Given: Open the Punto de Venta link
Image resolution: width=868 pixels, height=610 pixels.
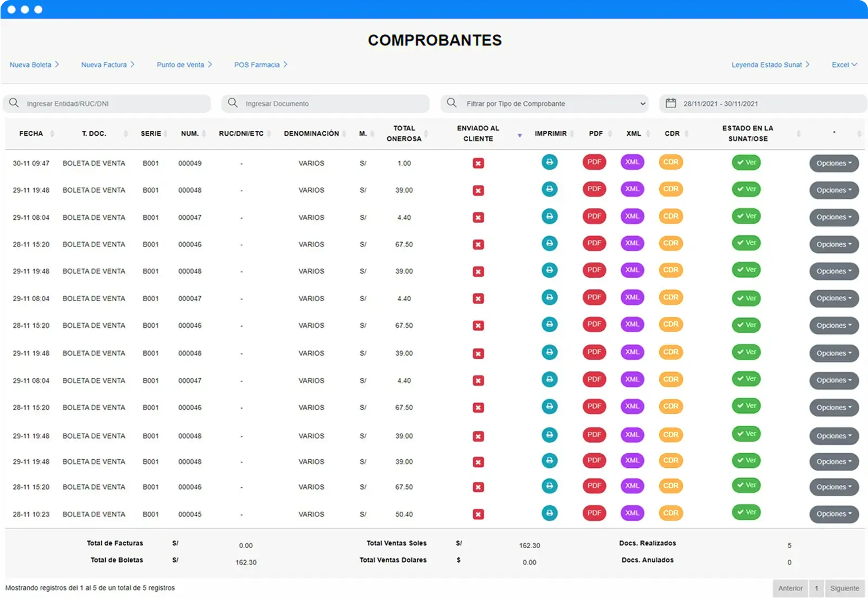Looking at the screenshot, I should 184,65.
